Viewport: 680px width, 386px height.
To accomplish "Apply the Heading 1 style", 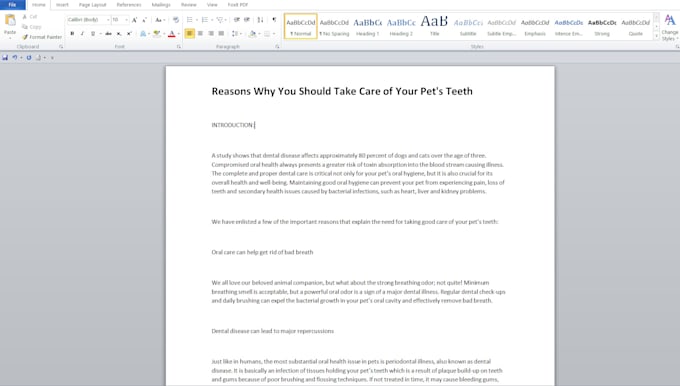I will (x=367, y=26).
